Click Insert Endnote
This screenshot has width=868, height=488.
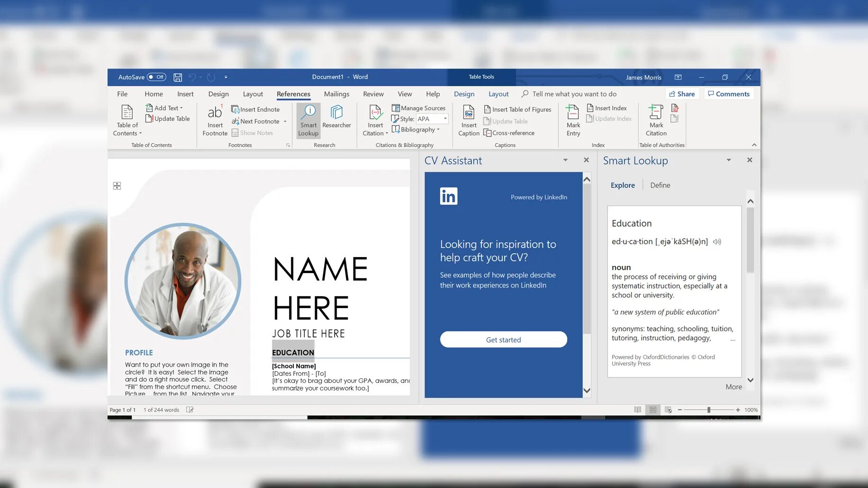[x=255, y=109]
